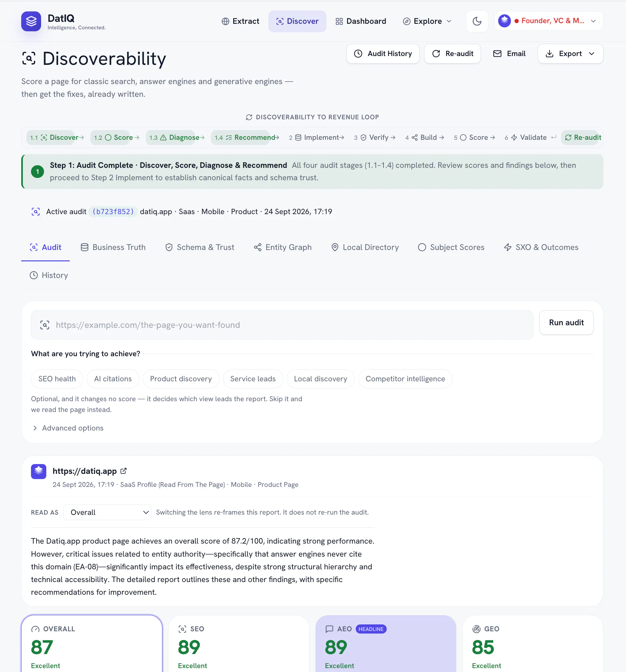The width and height of the screenshot is (626, 672).
Task: Click the Discoverability heading icon
Action: pyautogui.click(x=29, y=58)
